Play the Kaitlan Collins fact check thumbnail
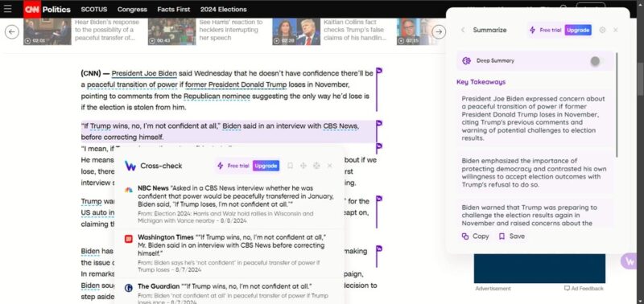Viewport: 644px width, 304px height. (x=296, y=31)
